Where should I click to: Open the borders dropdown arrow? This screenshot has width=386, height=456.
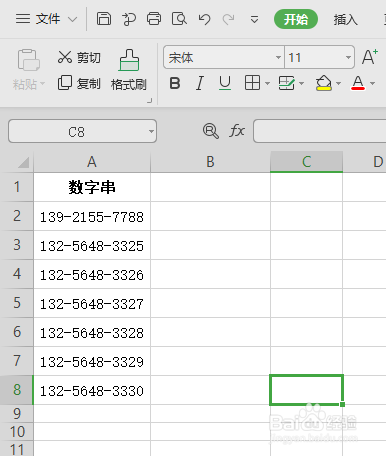pyautogui.click(x=268, y=83)
